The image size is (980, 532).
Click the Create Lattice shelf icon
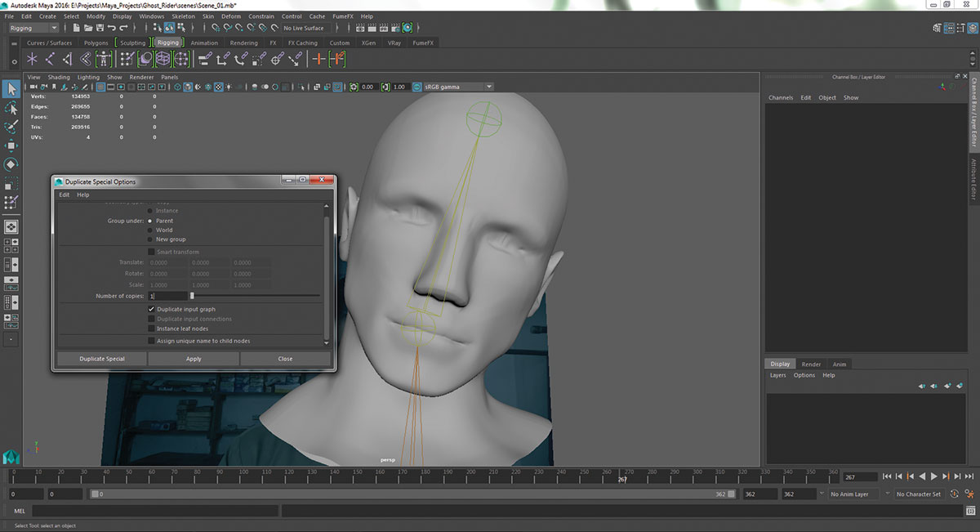163,59
